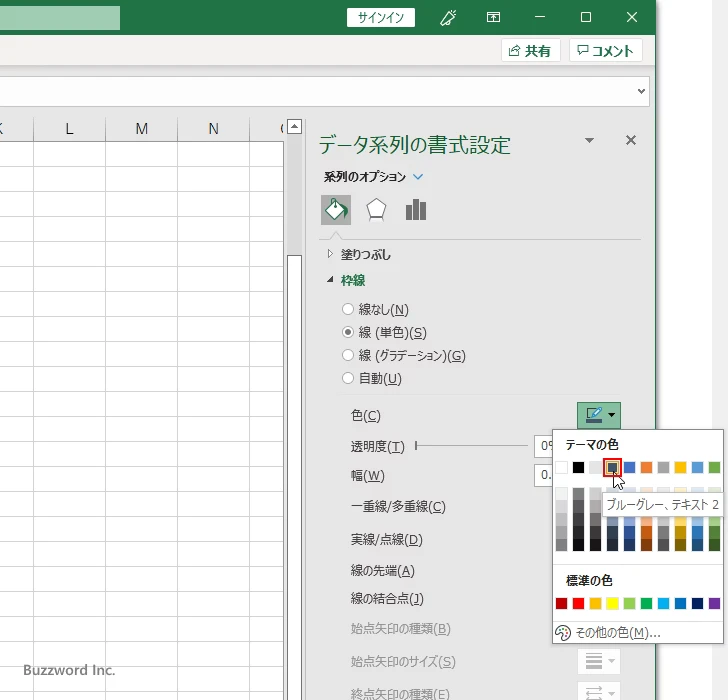Click the 透明度 percentage input field
This screenshot has height=700, width=728.
tap(544, 446)
